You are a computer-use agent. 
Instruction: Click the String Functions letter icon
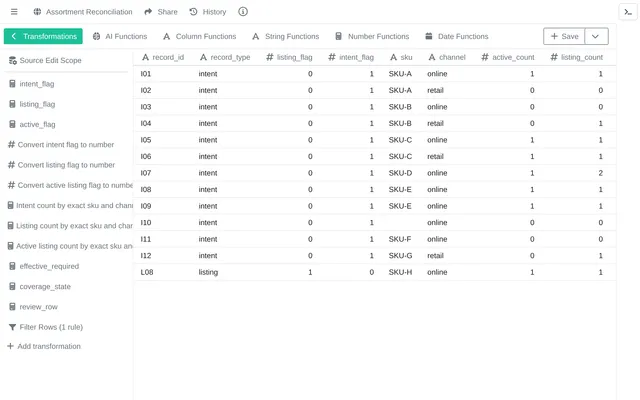pos(256,36)
